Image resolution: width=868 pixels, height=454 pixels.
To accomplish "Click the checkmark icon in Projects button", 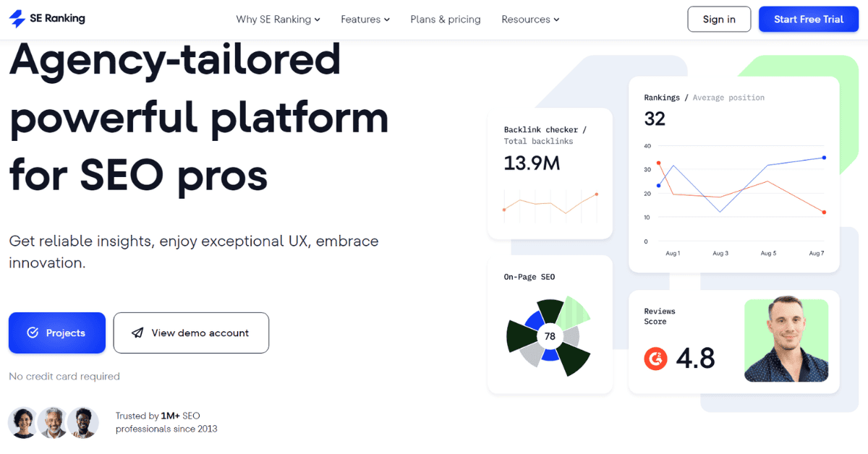I will click(x=33, y=333).
